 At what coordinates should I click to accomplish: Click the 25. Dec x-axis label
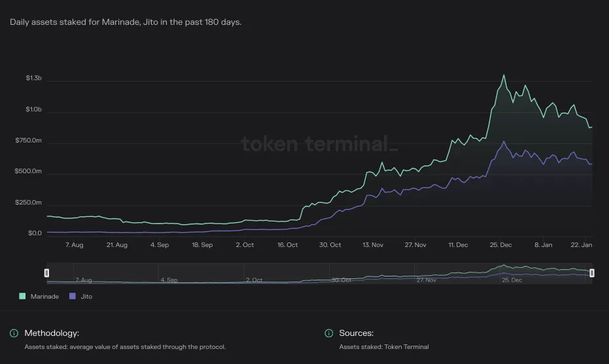click(500, 245)
